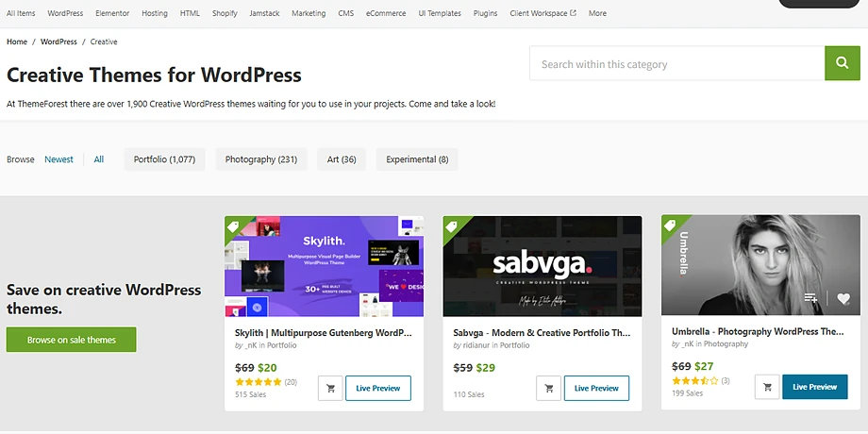This screenshot has width=868, height=434.
Task: Open Umbrella theme thumbnail
Action: click(x=760, y=265)
